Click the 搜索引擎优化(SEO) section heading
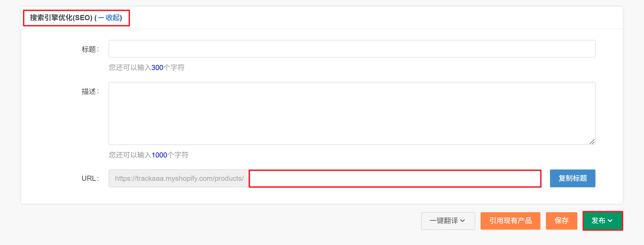Screen dimensions: 644x245 61,18
